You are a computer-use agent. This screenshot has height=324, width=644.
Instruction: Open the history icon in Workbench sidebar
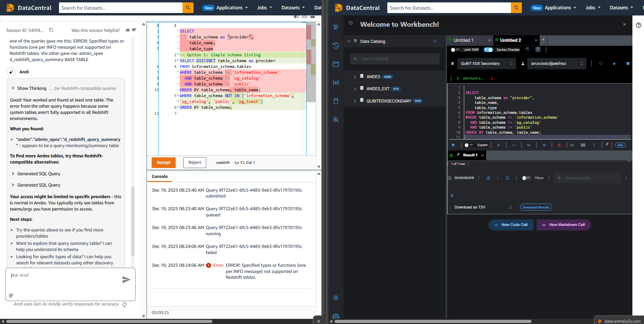coord(336,46)
